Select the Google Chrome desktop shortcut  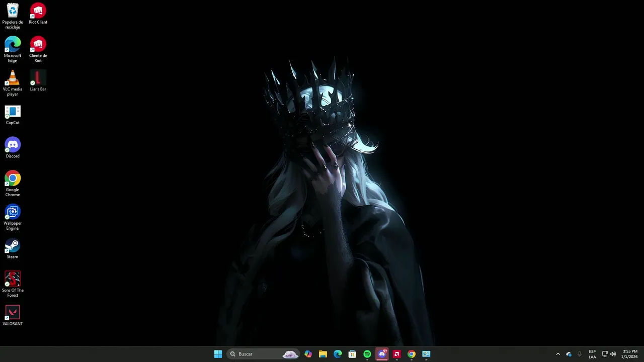[x=13, y=184]
